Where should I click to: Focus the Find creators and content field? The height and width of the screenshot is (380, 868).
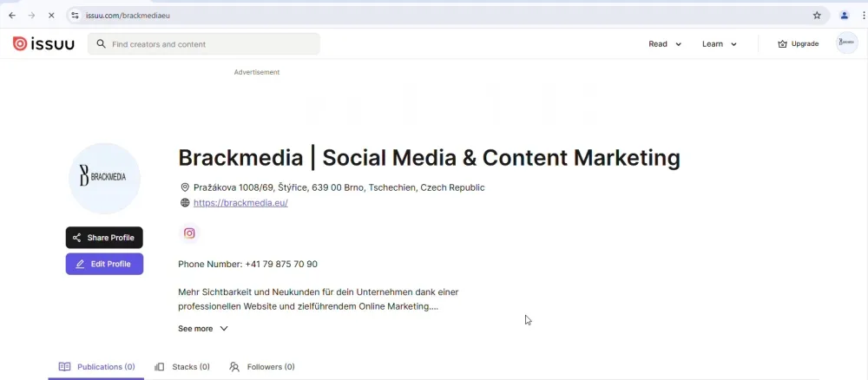203,43
